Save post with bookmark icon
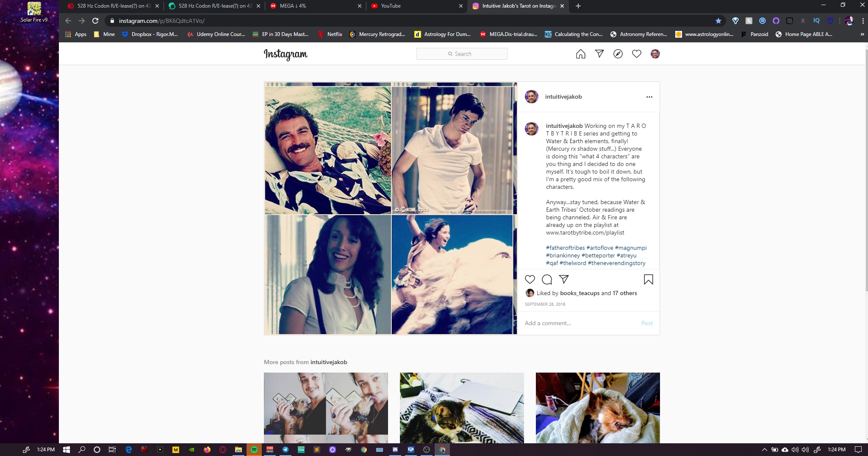The width and height of the screenshot is (868, 456). (648, 279)
